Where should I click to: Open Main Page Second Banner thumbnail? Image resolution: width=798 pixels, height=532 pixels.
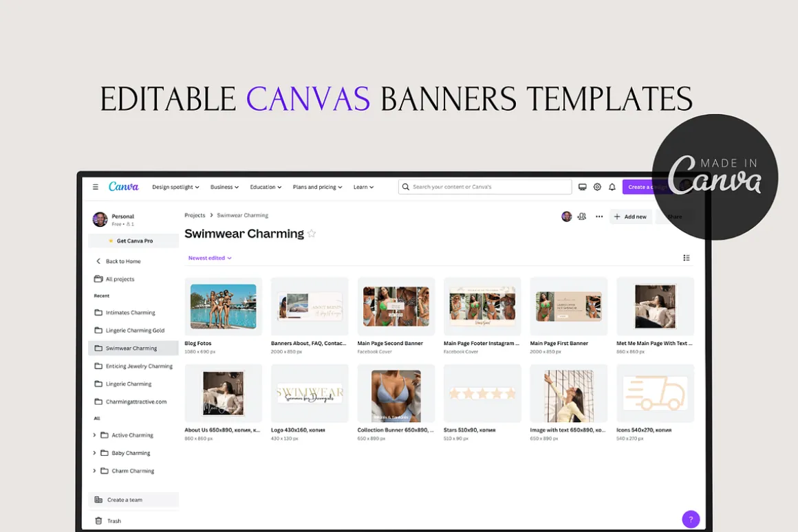coord(396,306)
